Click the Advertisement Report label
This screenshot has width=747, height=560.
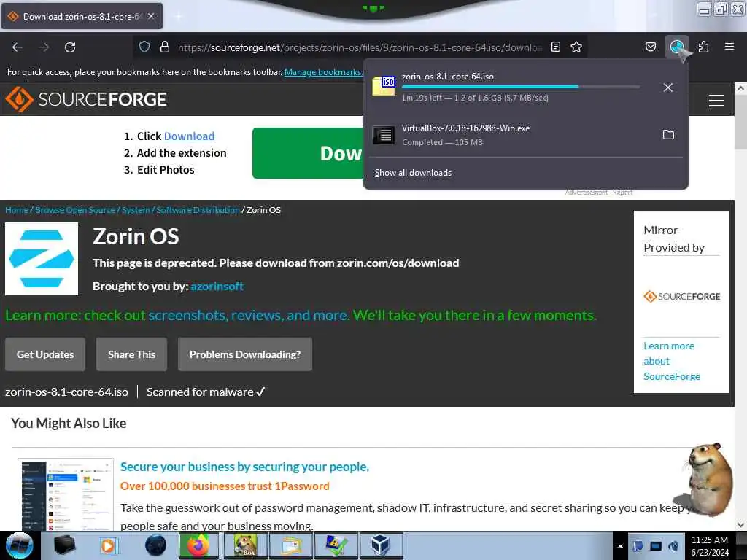(599, 192)
